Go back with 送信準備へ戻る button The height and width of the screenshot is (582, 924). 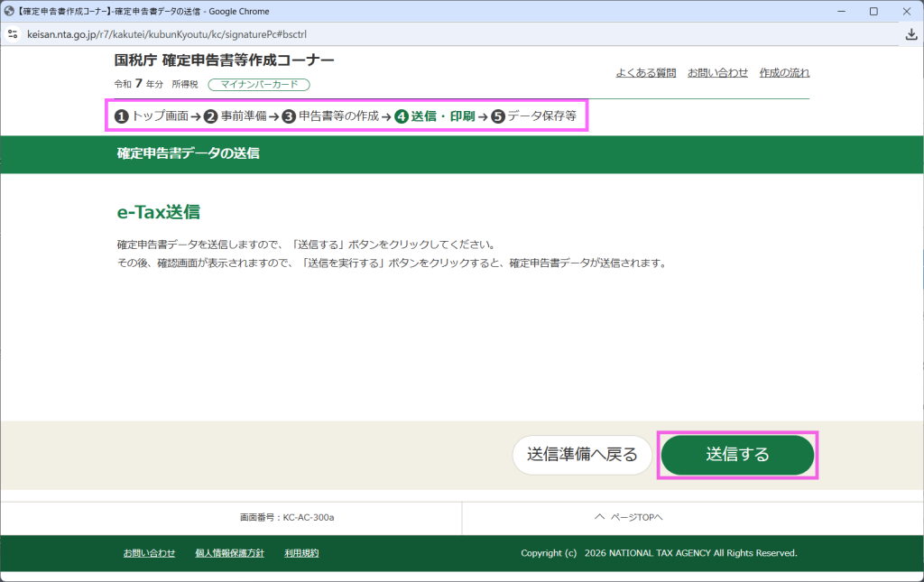pos(582,455)
